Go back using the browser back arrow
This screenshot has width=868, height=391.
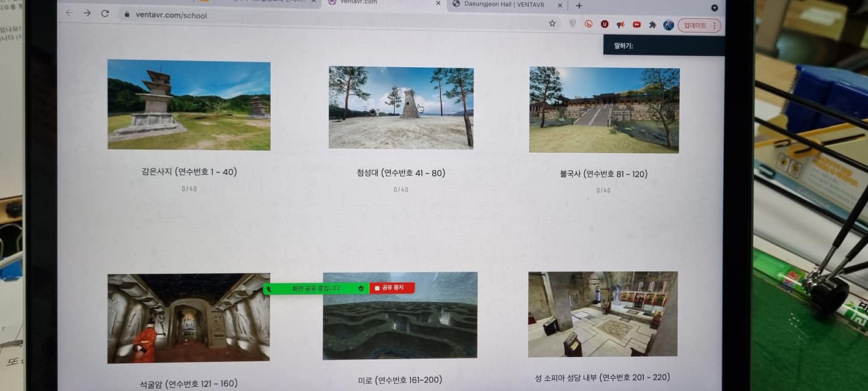click(69, 13)
